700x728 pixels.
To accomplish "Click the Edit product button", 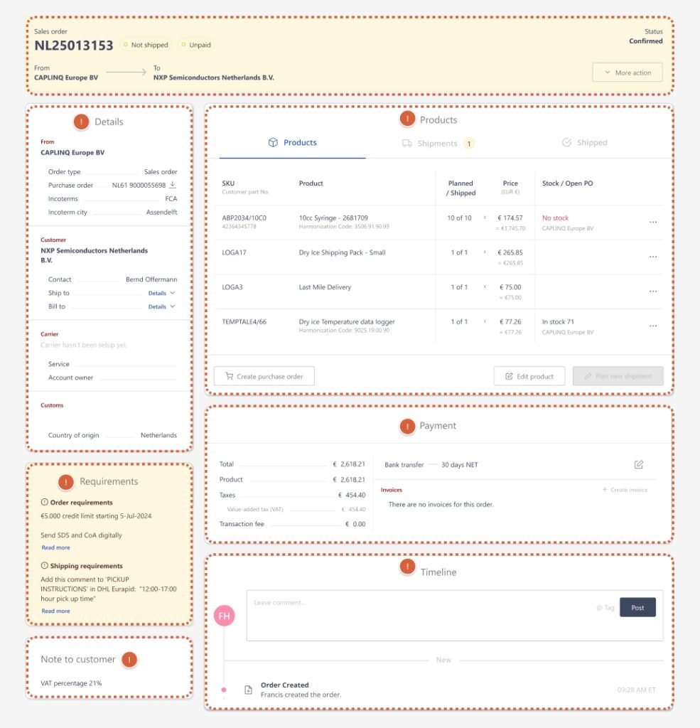I will (529, 376).
